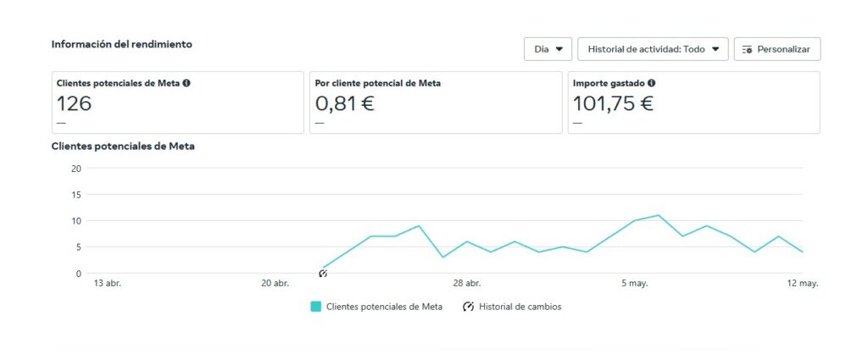The width and height of the screenshot is (868, 360).
Task: Click the Día dropdown arrow
Action: (559, 49)
